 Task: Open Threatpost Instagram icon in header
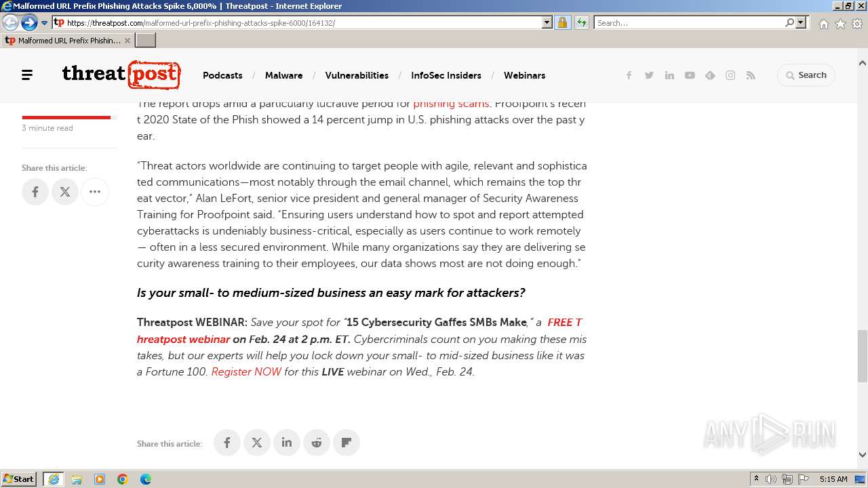tap(730, 75)
